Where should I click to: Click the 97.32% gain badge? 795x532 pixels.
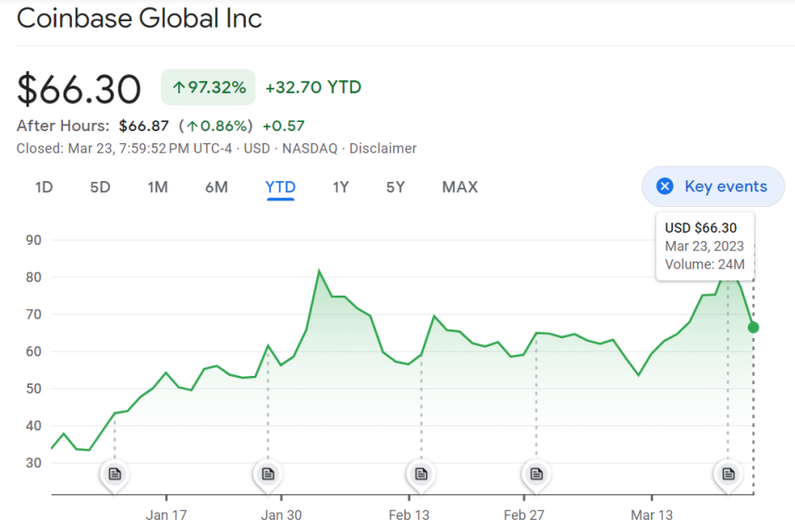(x=209, y=88)
